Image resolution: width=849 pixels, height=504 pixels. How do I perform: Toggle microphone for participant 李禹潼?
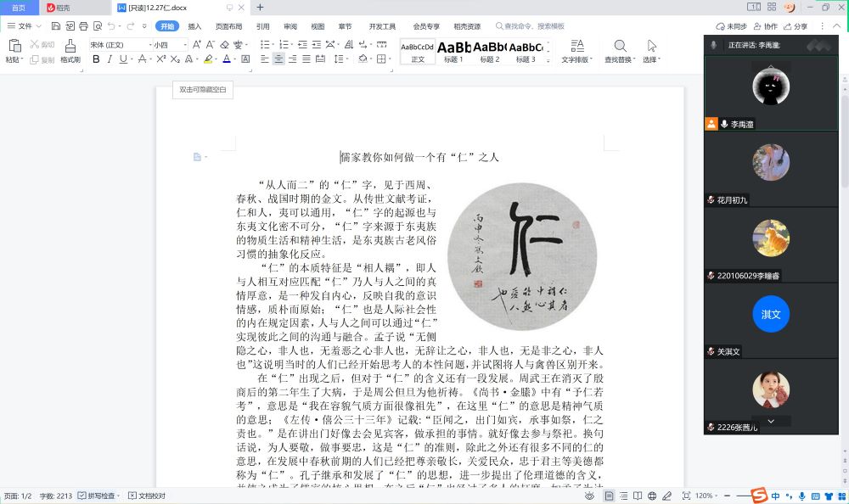coord(724,124)
